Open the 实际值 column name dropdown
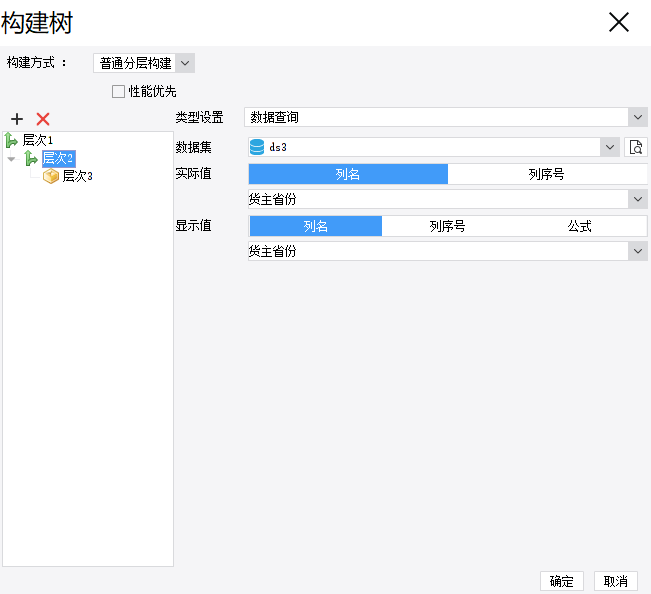 pos(638,199)
